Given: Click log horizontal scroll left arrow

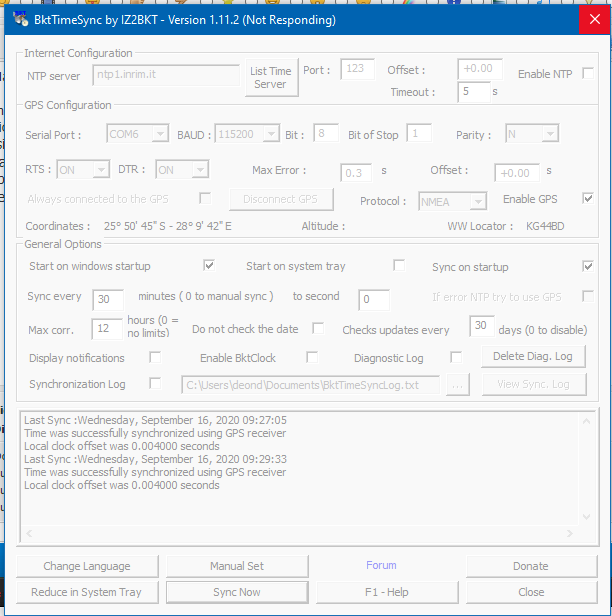Looking at the screenshot, I should [x=29, y=533].
